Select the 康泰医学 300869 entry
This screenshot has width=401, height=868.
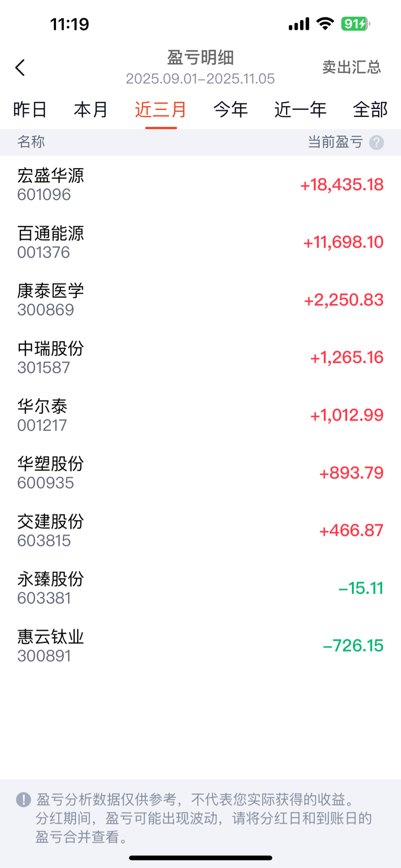tap(200, 300)
